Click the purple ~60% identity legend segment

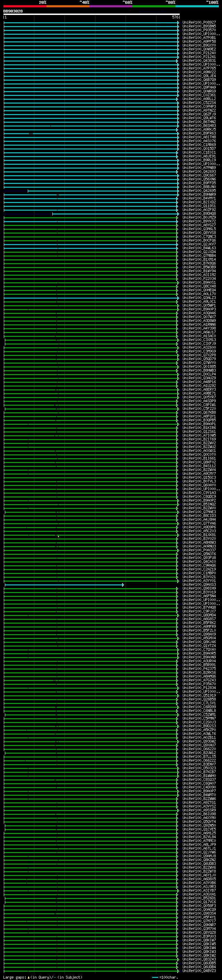(x=111, y=6)
